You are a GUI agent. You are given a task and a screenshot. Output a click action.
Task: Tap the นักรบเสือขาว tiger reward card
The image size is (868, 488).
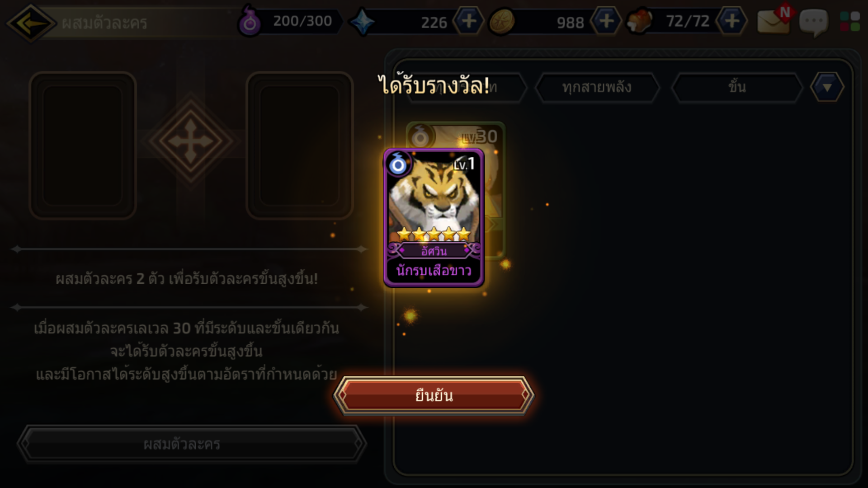434,217
